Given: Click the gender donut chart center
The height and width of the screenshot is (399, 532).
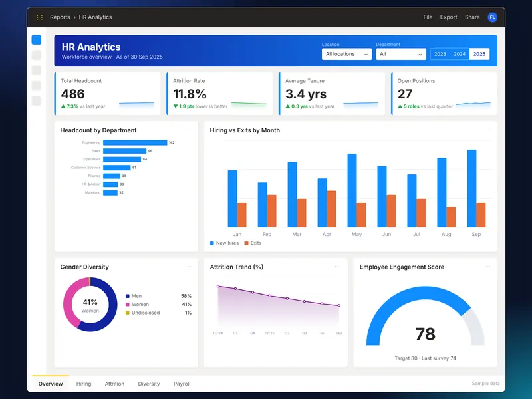Looking at the screenshot, I should (x=90, y=305).
